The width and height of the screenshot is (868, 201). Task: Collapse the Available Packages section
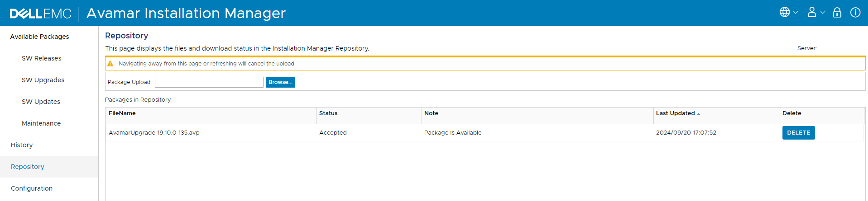(39, 37)
